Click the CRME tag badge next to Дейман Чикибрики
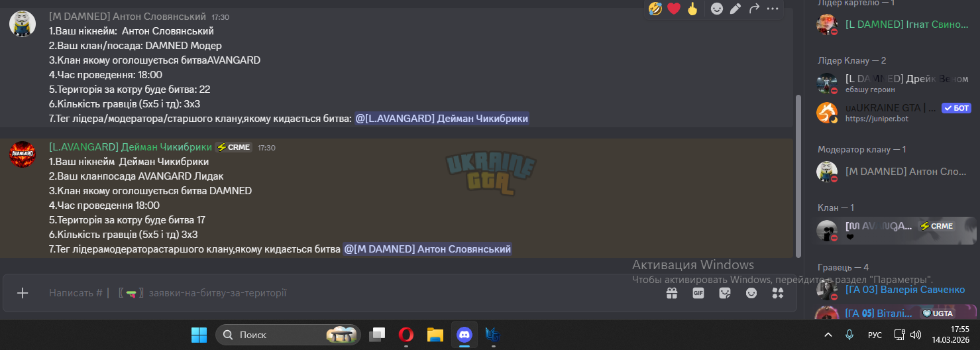 (x=234, y=147)
